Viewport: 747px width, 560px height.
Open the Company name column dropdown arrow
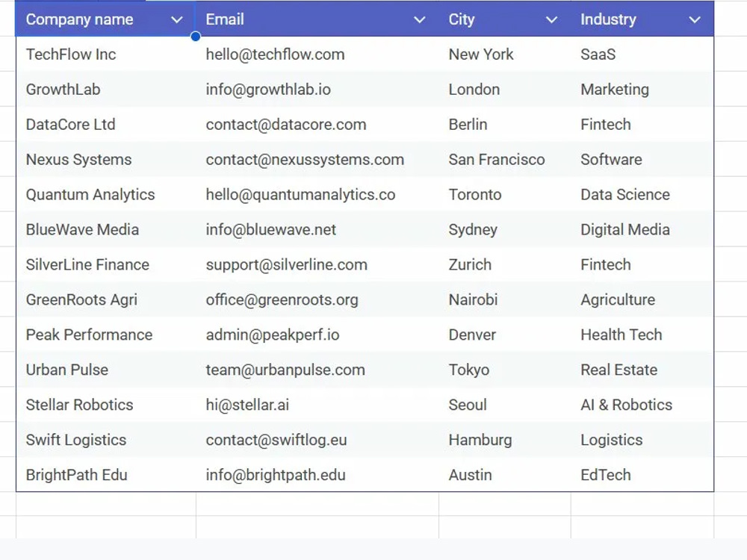click(177, 20)
